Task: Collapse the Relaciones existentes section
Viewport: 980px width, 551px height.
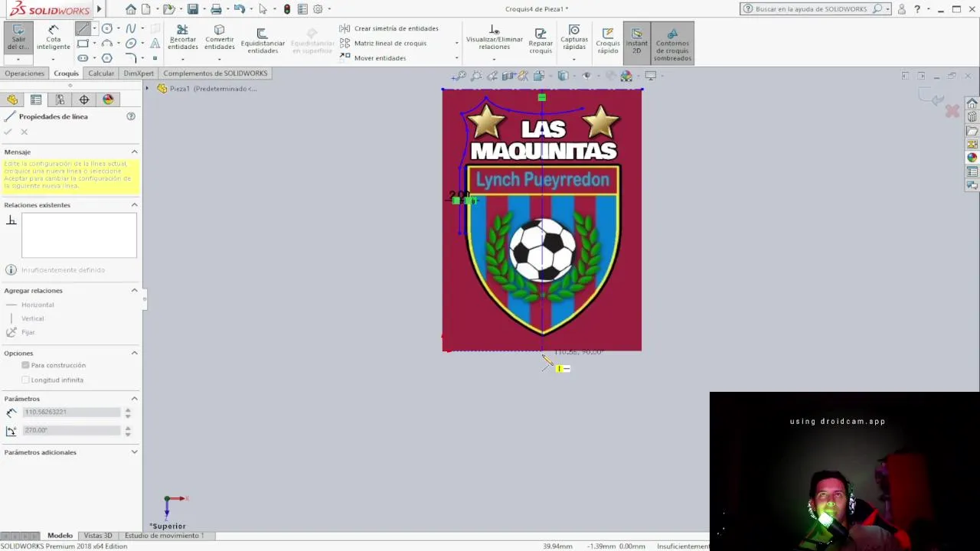Action: coord(135,205)
